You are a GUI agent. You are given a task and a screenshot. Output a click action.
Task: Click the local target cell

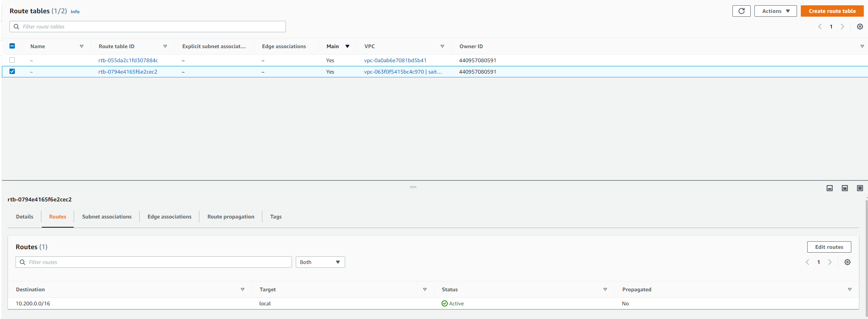[x=265, y=303]
